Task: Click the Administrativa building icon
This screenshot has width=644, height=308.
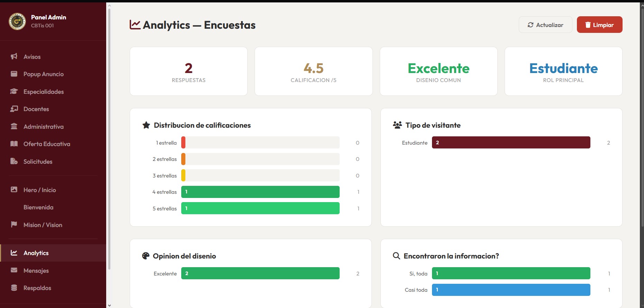Action: (14, 126)
